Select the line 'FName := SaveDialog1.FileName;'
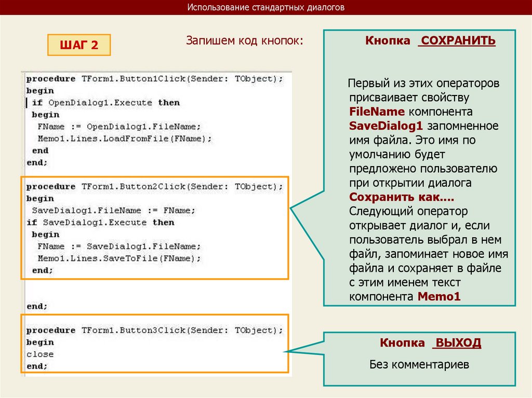The height and width of the screenshot is (398, 532). click(x=119, y=246)
